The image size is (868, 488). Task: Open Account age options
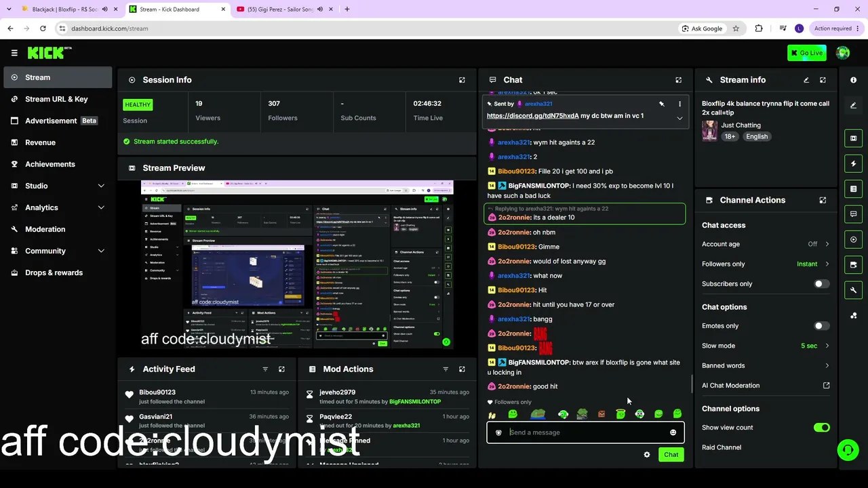pyautogui.click(x=766, y=244)
